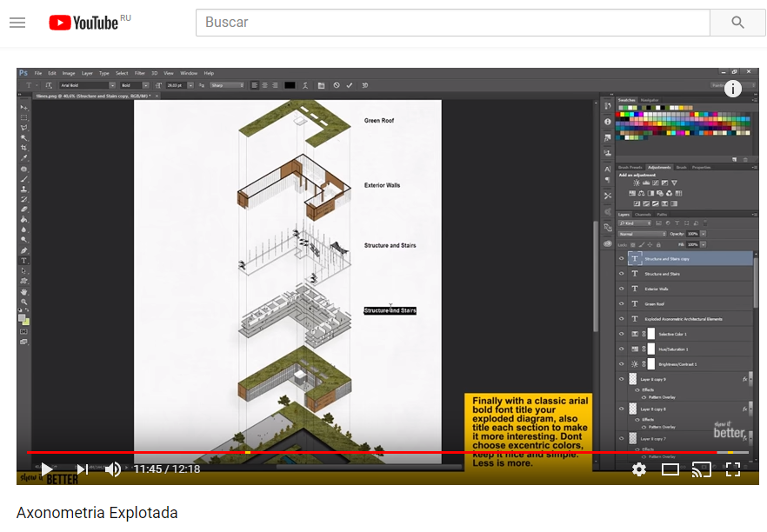Hide the Brightness/Contrast 1 layer
The height and width of the screenshot is (532, 767).
pyautogui.click(x=622, y=364)
